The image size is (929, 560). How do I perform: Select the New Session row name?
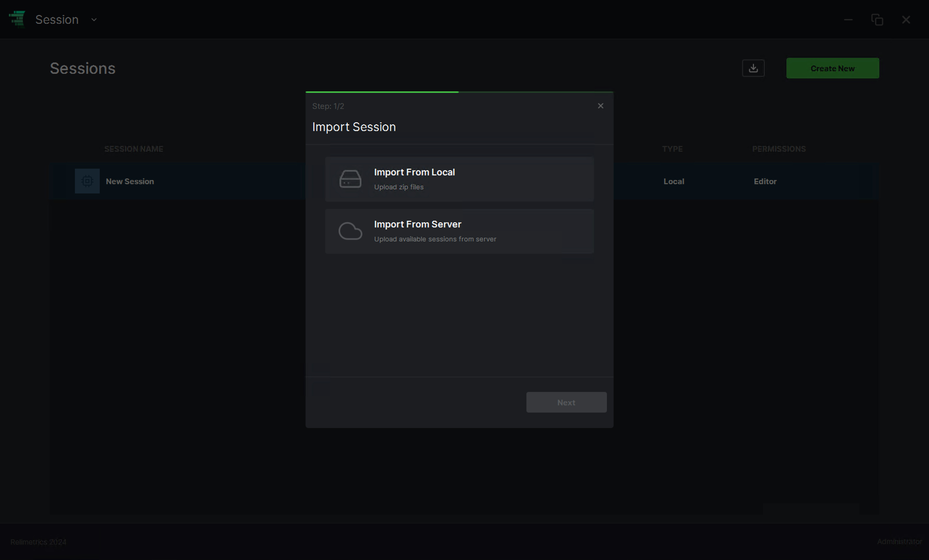[x=130, y=181]
